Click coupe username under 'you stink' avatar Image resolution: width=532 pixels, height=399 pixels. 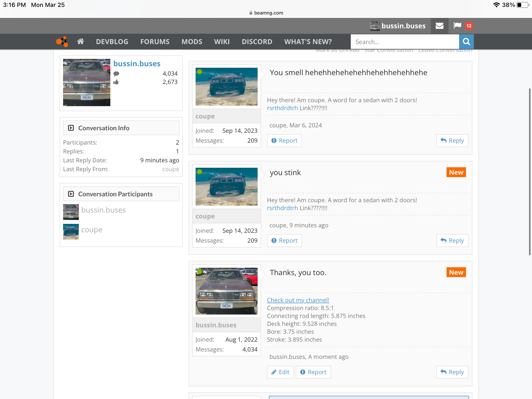[205, 216]
